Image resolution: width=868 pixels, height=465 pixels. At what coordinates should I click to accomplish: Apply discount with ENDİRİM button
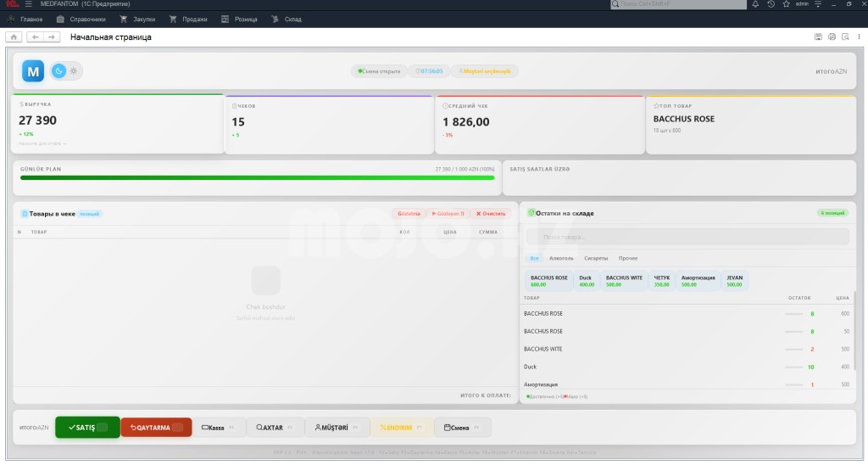401,428
